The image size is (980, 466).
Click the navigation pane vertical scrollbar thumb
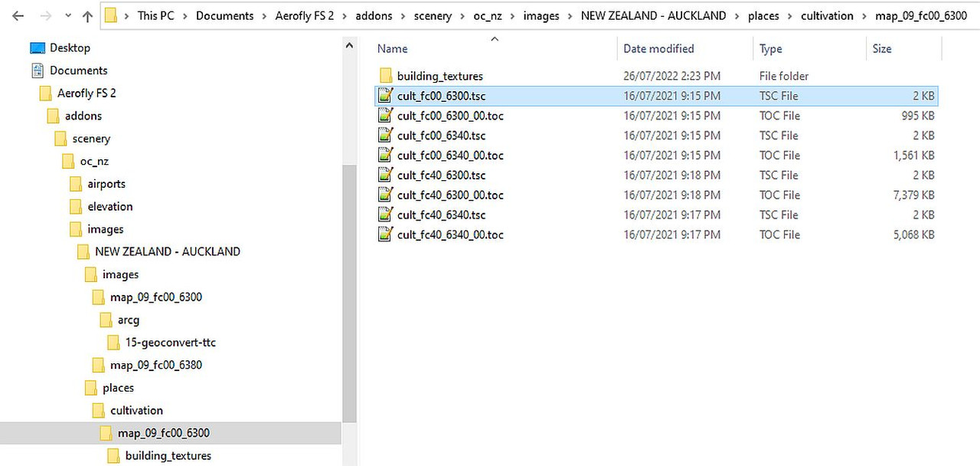coord(350,294)
